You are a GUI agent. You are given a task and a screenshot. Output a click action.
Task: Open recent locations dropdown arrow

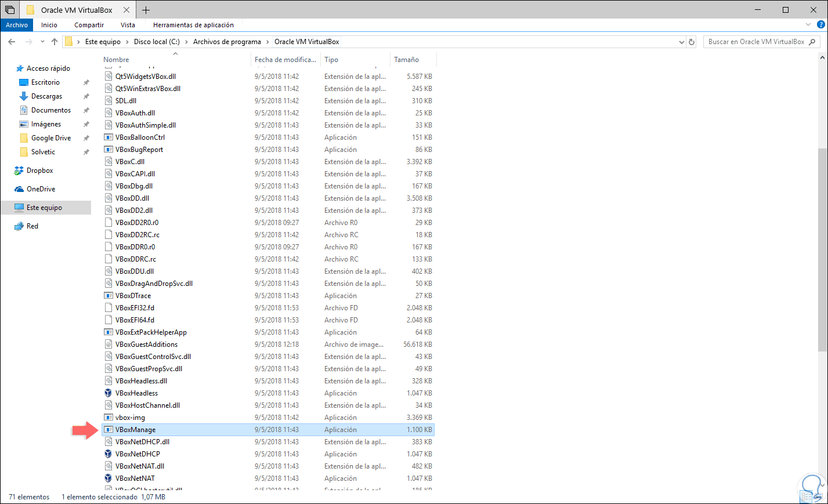(x=42, y=42)
